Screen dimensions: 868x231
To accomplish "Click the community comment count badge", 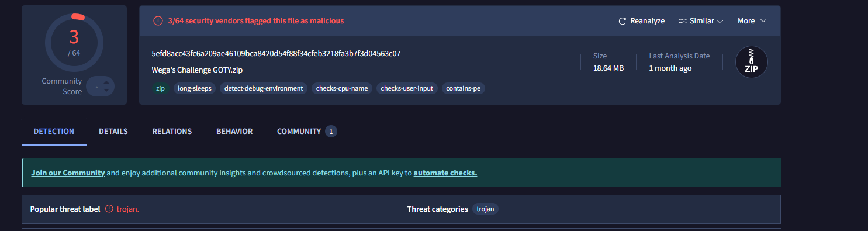I will point(331,132).
